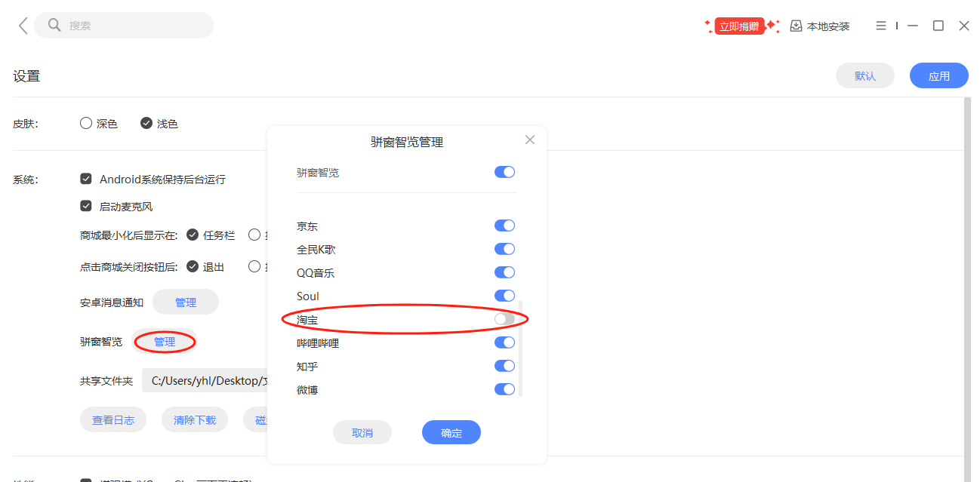
Task: Open the 本地安装 local install icon
Action: [796, 26]
